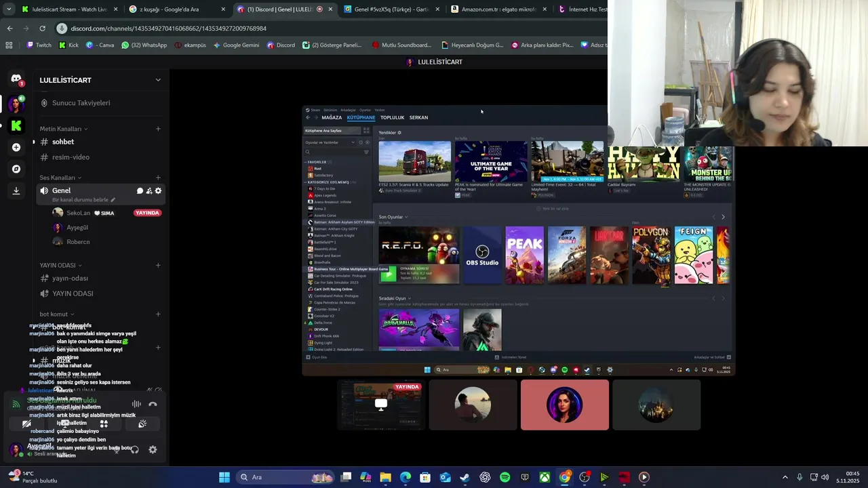Toggle noise suppression waveform icon

tap(136, 404)
